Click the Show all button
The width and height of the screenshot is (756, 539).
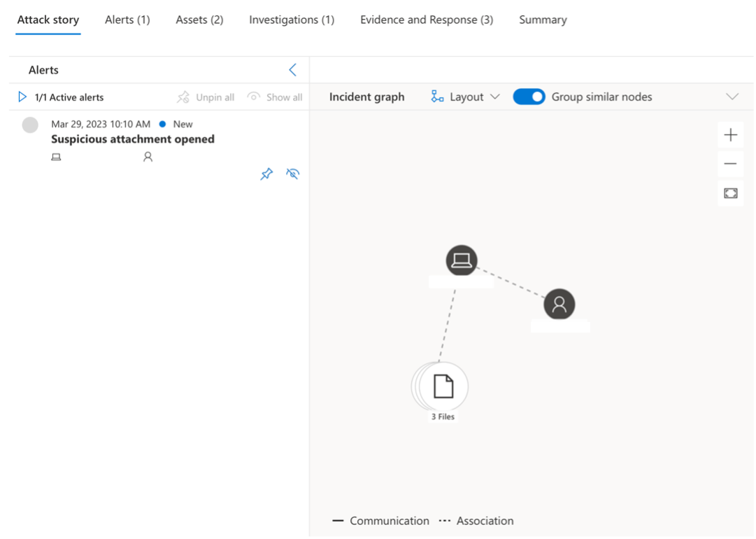tap(274, 97)
